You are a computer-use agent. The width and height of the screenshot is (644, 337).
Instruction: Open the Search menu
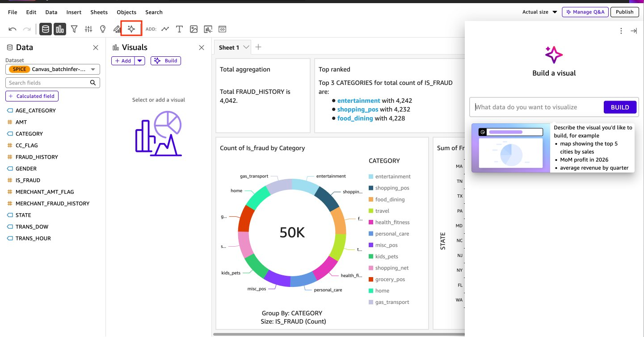pos(154,12)
